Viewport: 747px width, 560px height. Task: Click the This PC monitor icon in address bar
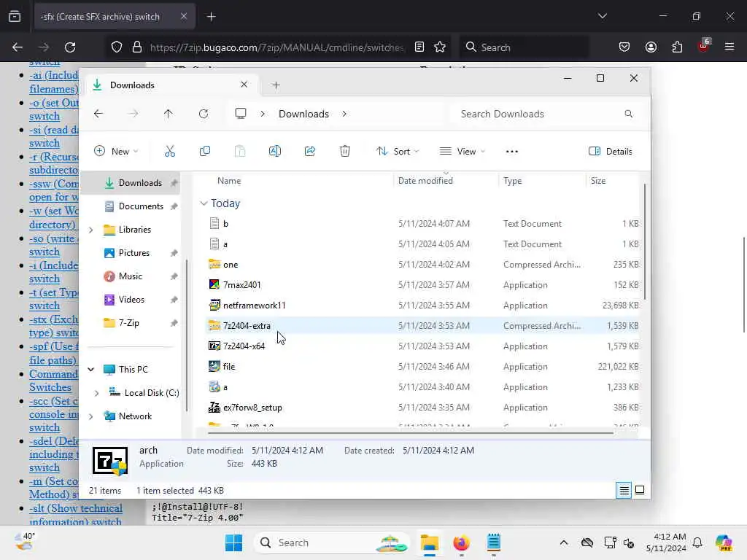[x=241, y=113]
